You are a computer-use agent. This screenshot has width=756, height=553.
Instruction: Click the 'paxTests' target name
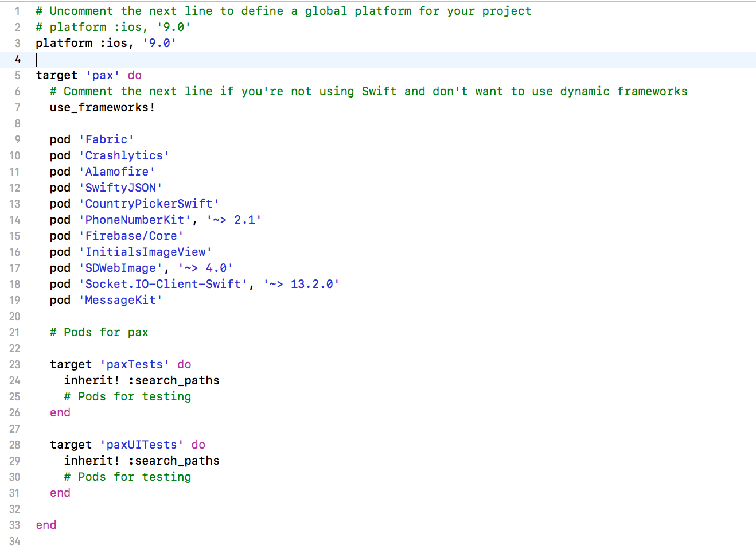[135, 364]
